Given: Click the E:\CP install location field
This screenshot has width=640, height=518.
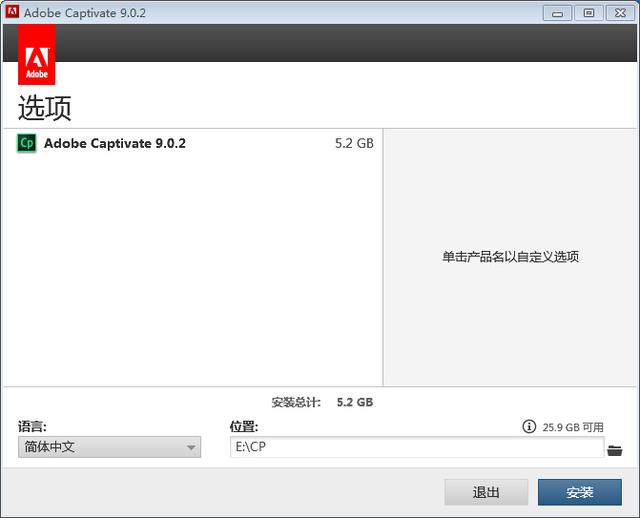Looking at the screenshot, I should (415, 447).
